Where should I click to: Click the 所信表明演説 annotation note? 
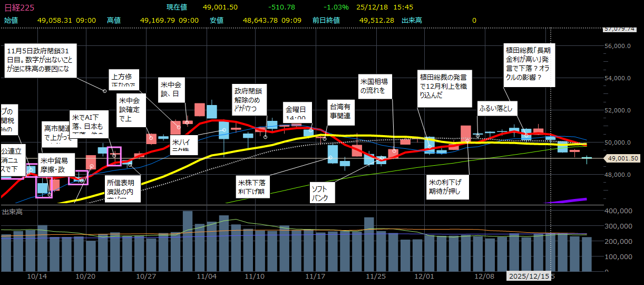point(123,190)
